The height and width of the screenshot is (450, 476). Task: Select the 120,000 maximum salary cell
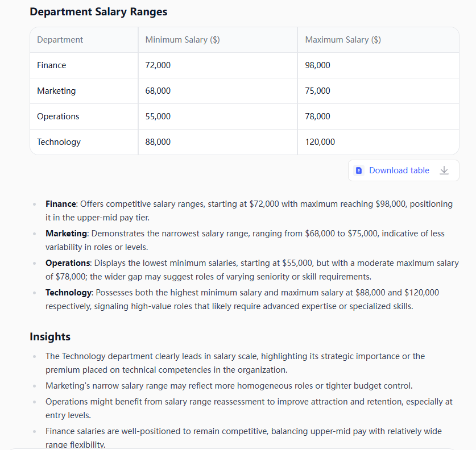pyautogui.click(x=320, y=142)
